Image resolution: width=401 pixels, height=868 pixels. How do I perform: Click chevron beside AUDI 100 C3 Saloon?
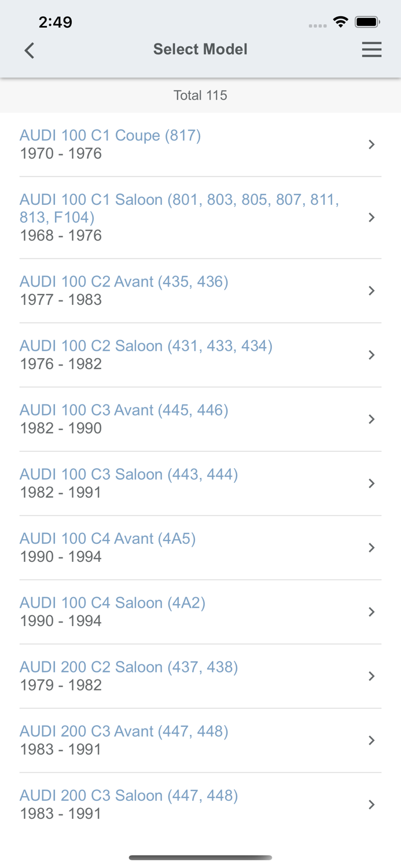[371, 483]
